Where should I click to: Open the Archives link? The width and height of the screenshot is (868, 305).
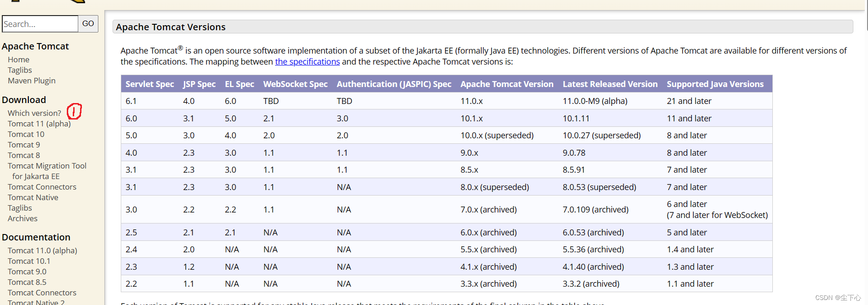click(x=22, y=218)
